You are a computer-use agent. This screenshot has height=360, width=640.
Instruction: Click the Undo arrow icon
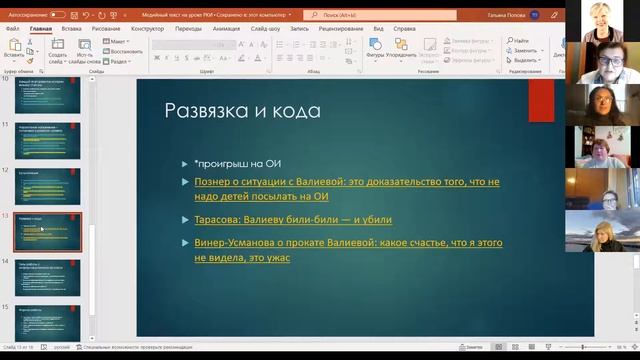pyautogui.click(x=86, y=15)
